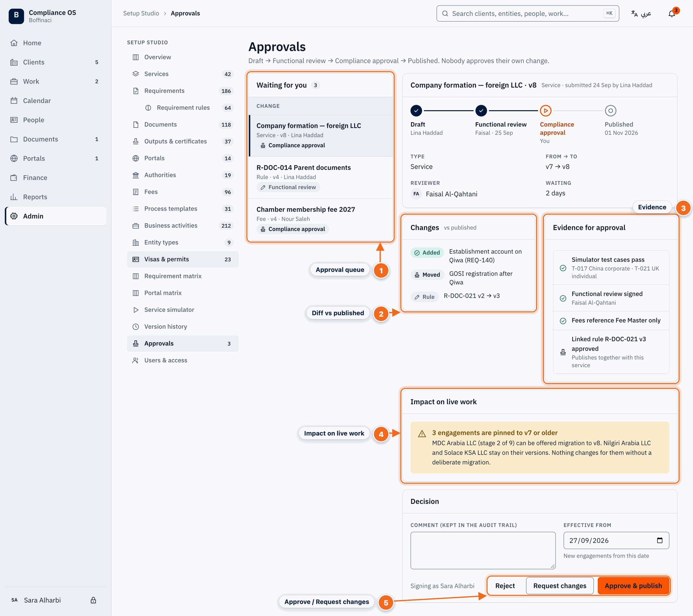Click the Home icon in sidebar

click(x=14, y=43)
